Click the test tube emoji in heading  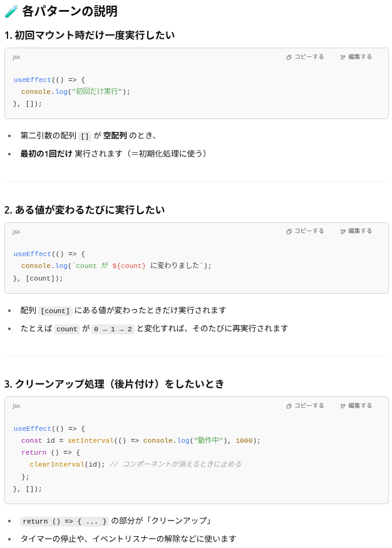pos(11,11)
